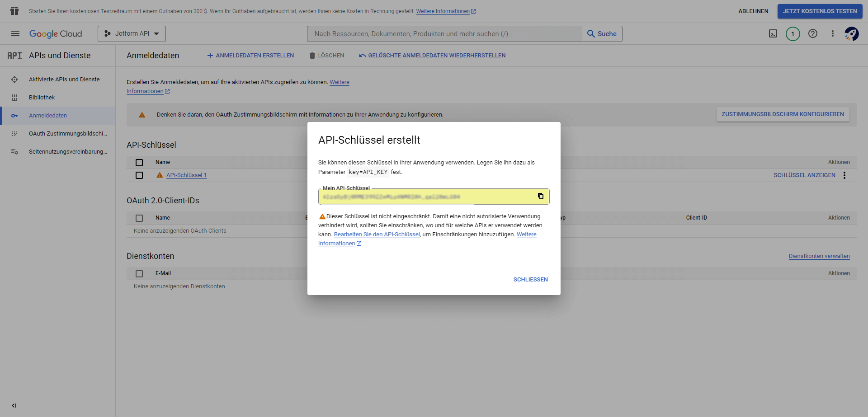Open OAuth-Zustimmungsbildschirm sidebar item
This screenshot has width=868, height=417.
click(68, 134)
